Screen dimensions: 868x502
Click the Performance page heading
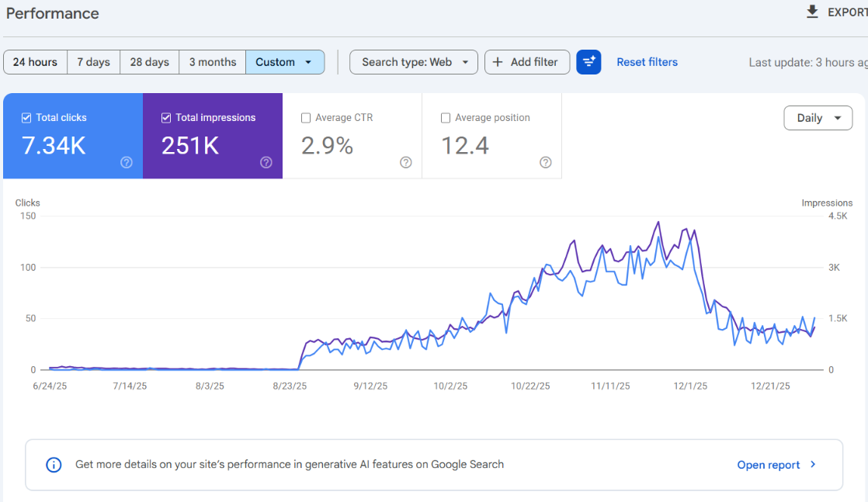click(53, 13)
